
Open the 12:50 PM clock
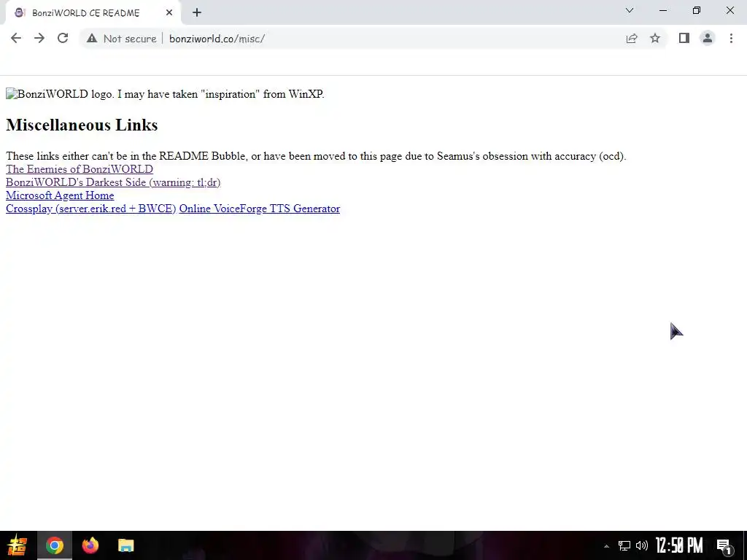click(x=679, y=545)
